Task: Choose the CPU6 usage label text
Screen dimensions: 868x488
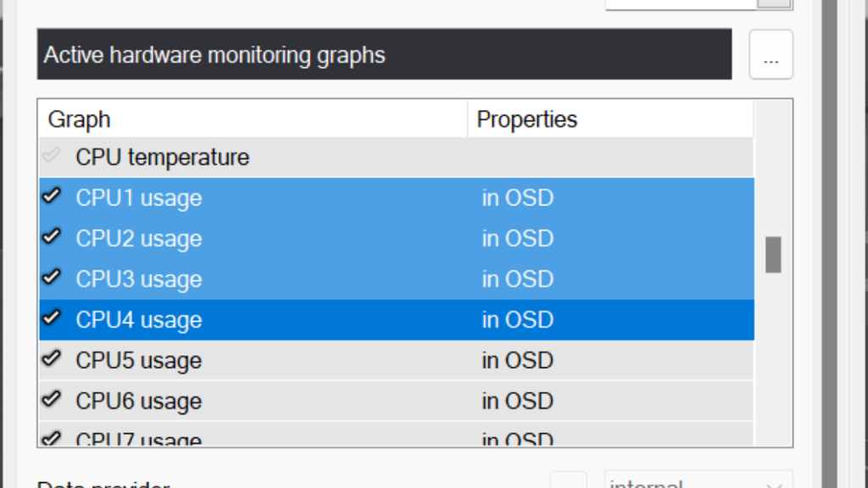Action: 138,402
